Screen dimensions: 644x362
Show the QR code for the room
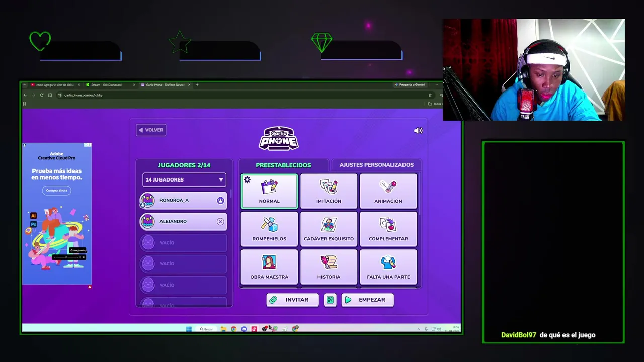pyautogui.click(x=330, y=300)
